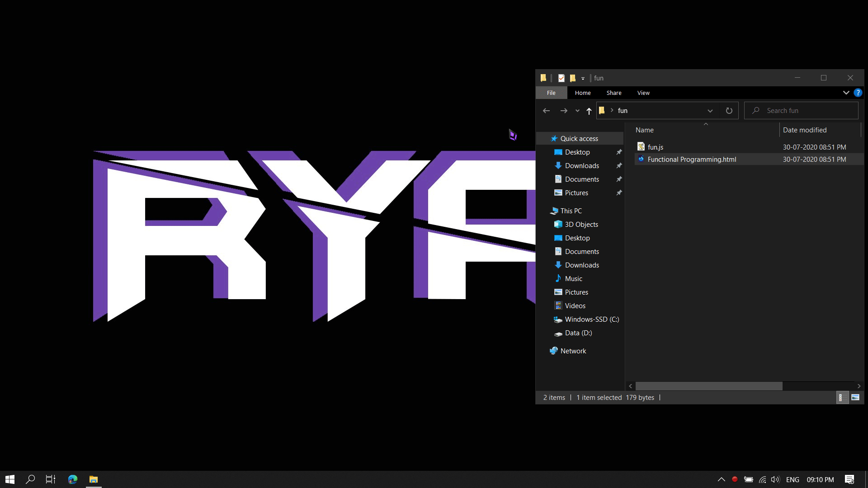Switch to the View ribbon tab

643,93
